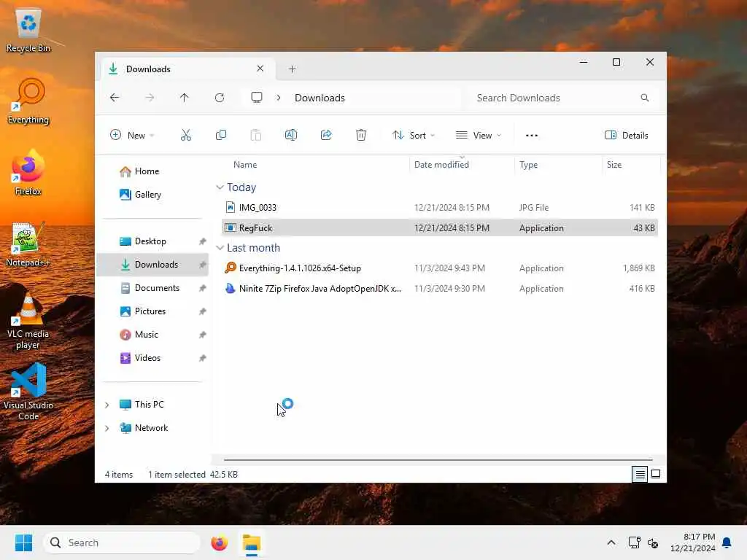Click the taskbar Search box

[x=122, y=542]
